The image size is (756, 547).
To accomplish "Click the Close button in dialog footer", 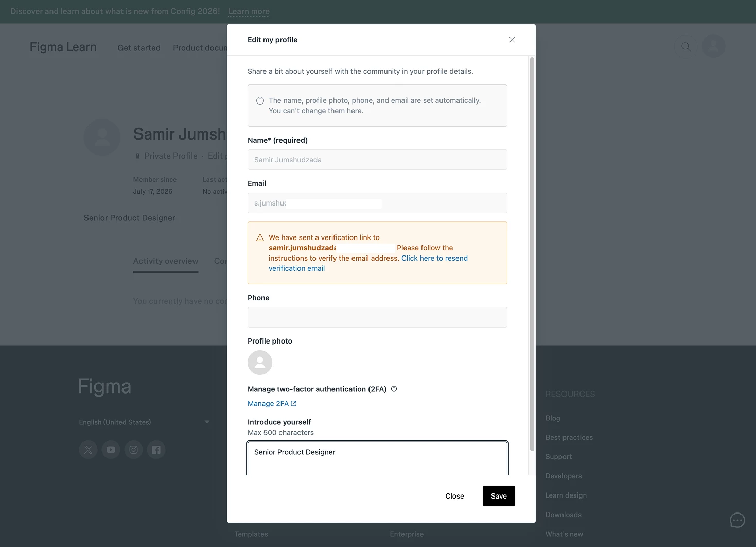I will pos(455,496).
